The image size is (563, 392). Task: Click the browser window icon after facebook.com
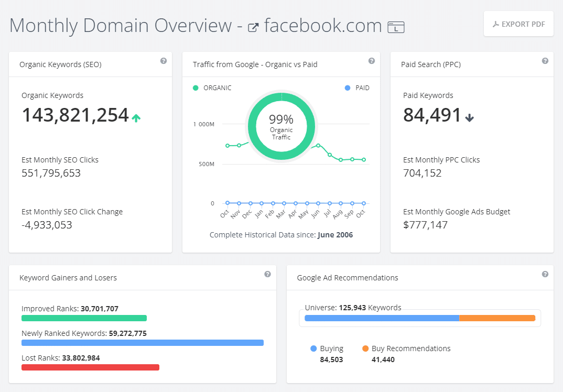(x=396, y=27)
